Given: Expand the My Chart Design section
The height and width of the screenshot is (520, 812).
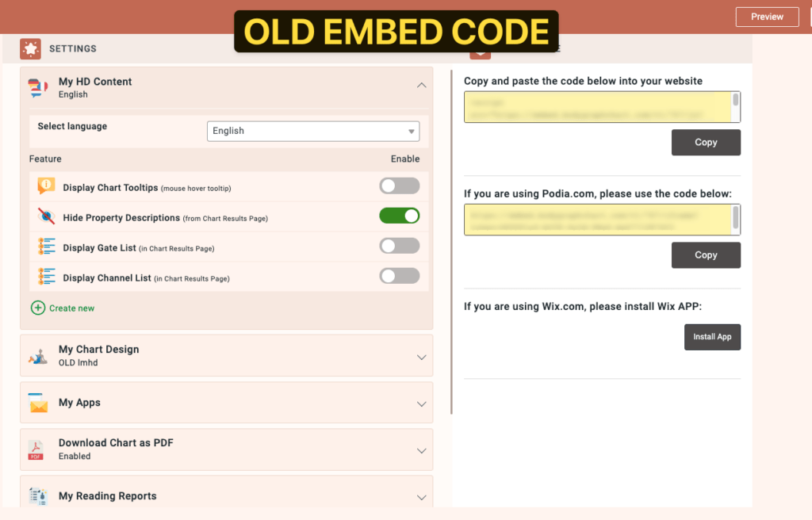Looking at the screenshot, I should pos(422,357).
